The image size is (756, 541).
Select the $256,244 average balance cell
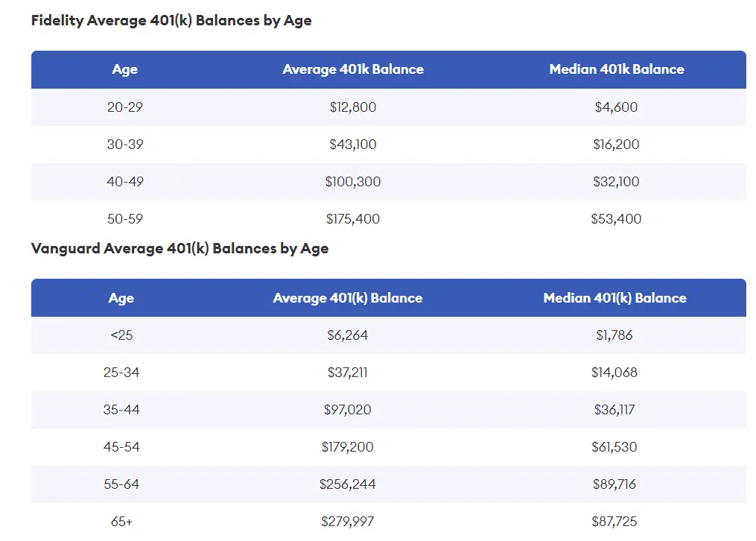[x=348, y=484]
